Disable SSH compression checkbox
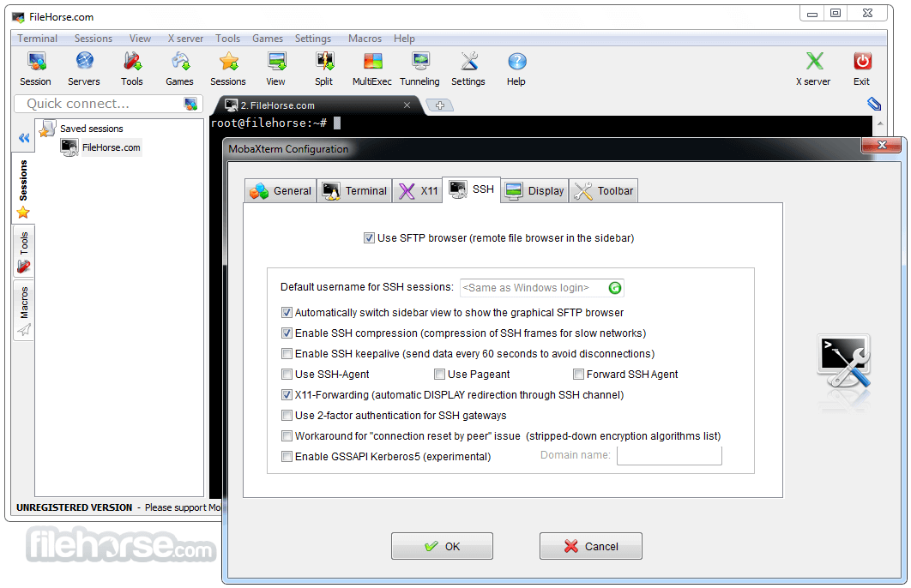 point(287,333)
